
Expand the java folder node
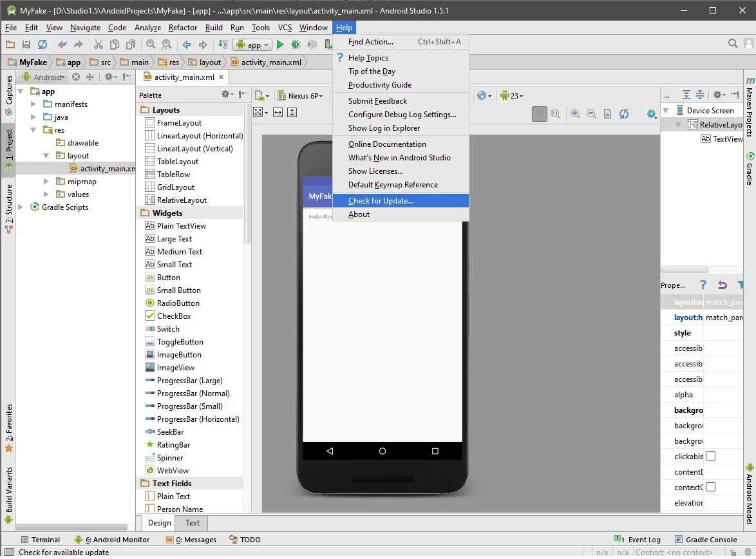[x=33, y=117]
